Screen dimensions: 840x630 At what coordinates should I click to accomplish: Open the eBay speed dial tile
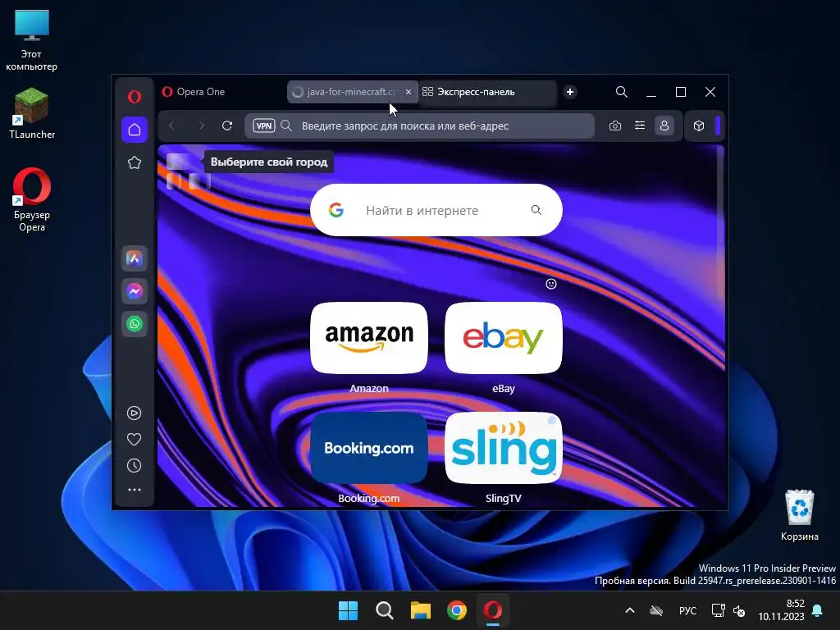504,338
